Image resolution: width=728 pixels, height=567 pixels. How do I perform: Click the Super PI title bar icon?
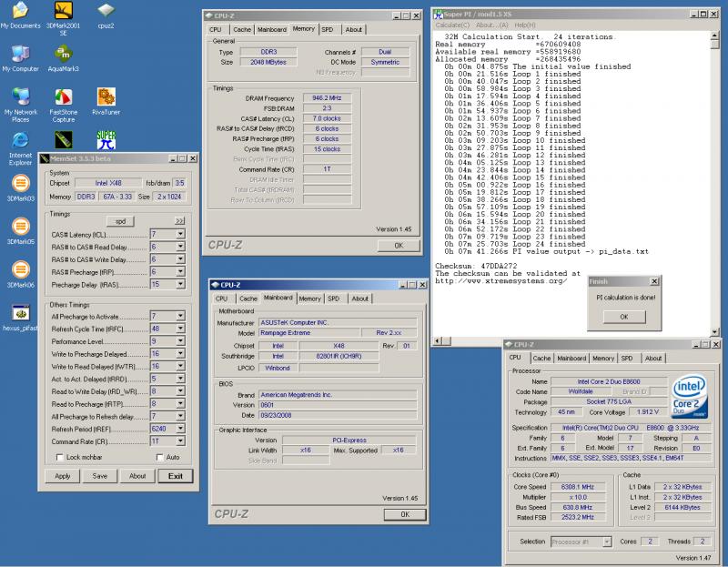[438, 15]
